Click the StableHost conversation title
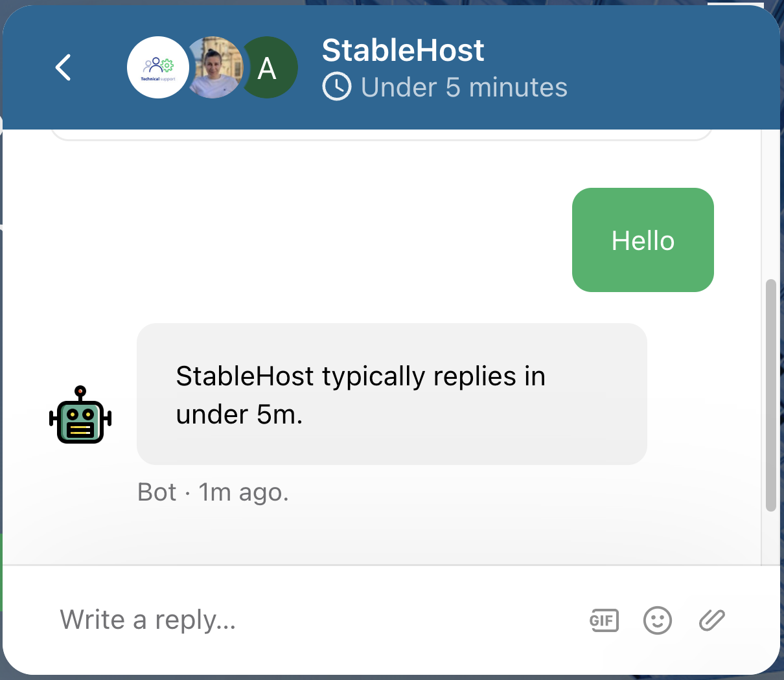Viewport: 784px width, 680px height. (x=403, y=50)
